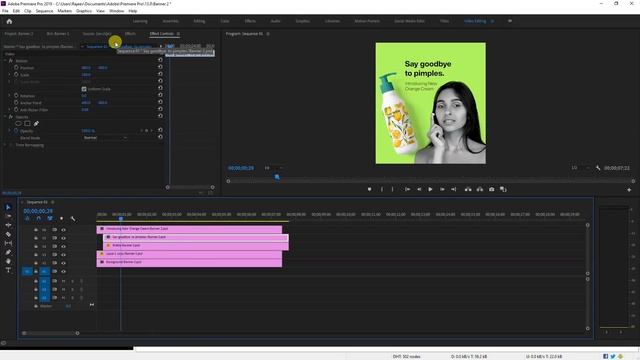
Task: Reset the Position parameter
Action: tap(160, 67)
